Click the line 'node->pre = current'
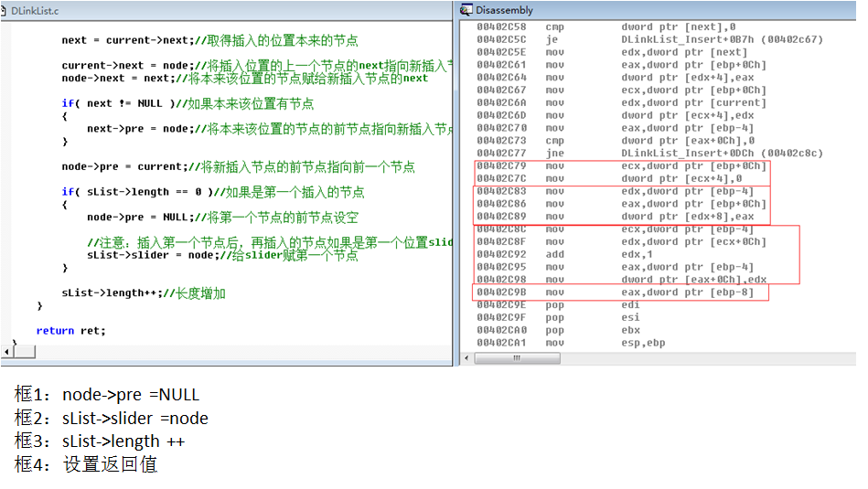The width and height of the screenshot is (868, 489). tap(238, 166)
